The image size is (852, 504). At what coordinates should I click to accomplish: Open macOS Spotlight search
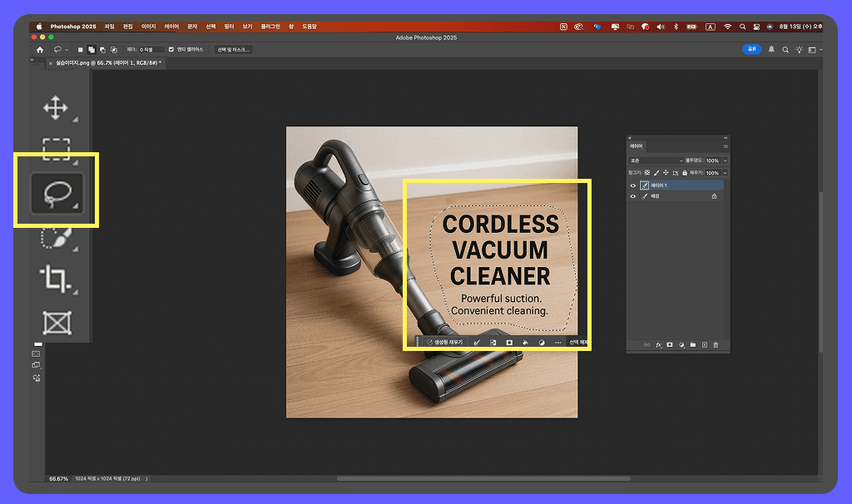pyautogui.click(x=742, y=27)
